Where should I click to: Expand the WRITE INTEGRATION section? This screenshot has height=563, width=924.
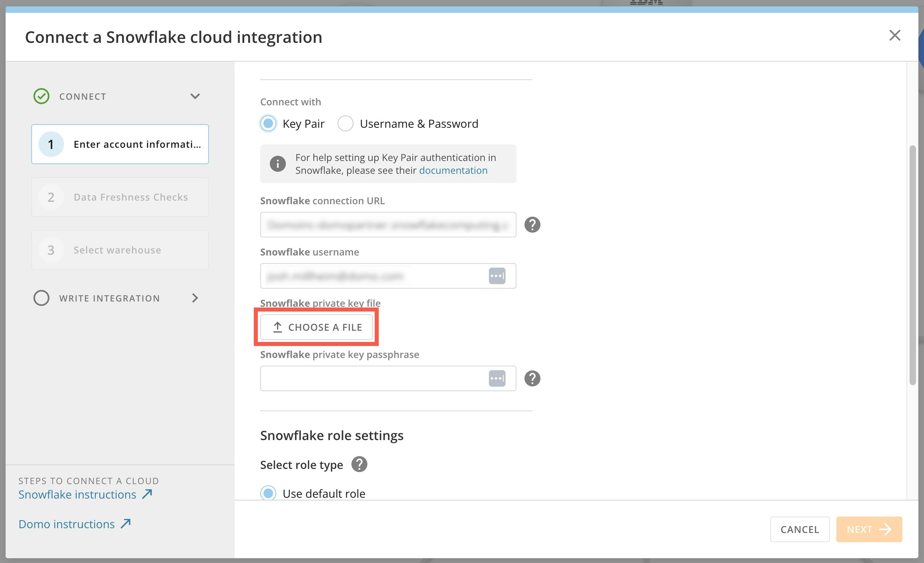pos(195,298)
